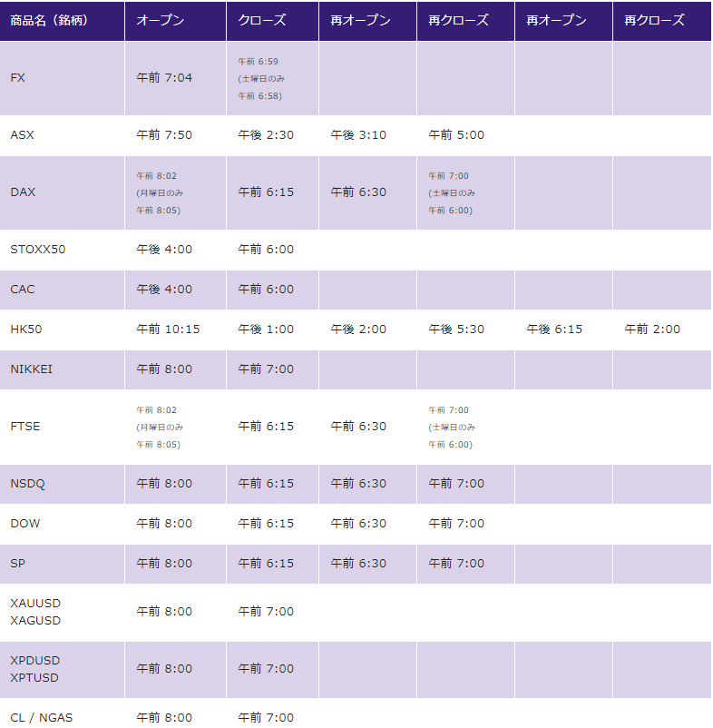Select the ASX close time 午後 2:30
The height and width of the screenshot is (728, 713).
click(x=266, y=135)
